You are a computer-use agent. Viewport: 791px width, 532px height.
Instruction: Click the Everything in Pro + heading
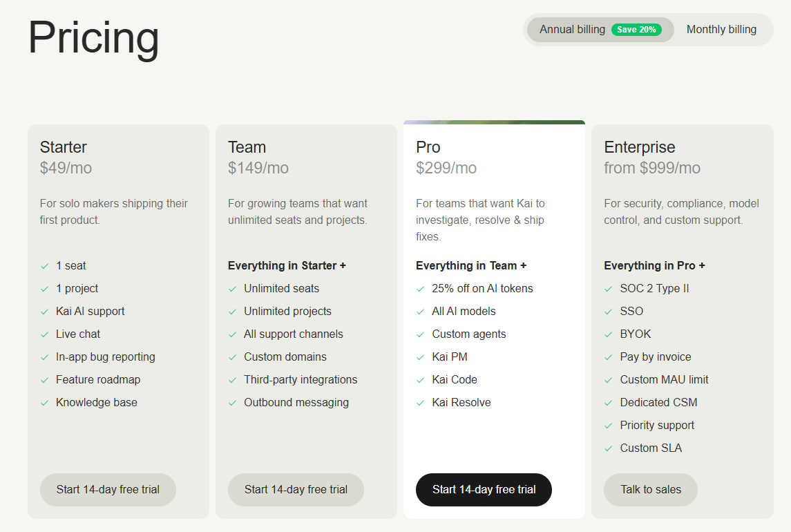pos(654,265)
